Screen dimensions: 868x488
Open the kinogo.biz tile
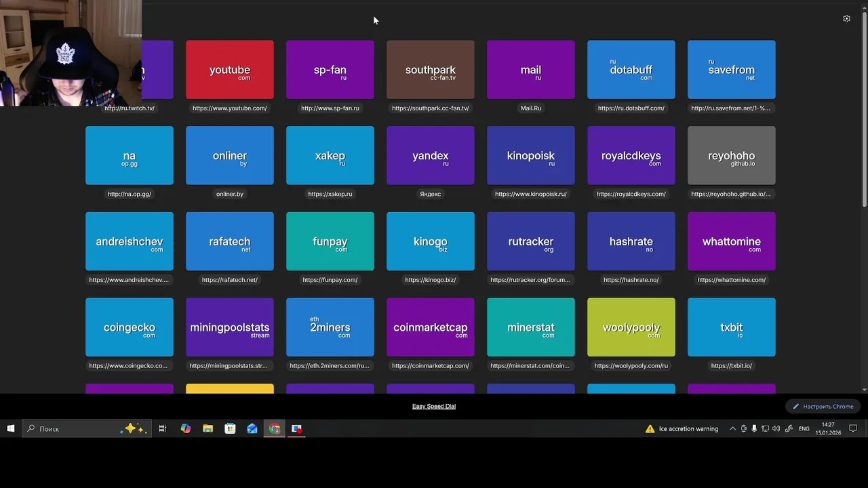431,241
